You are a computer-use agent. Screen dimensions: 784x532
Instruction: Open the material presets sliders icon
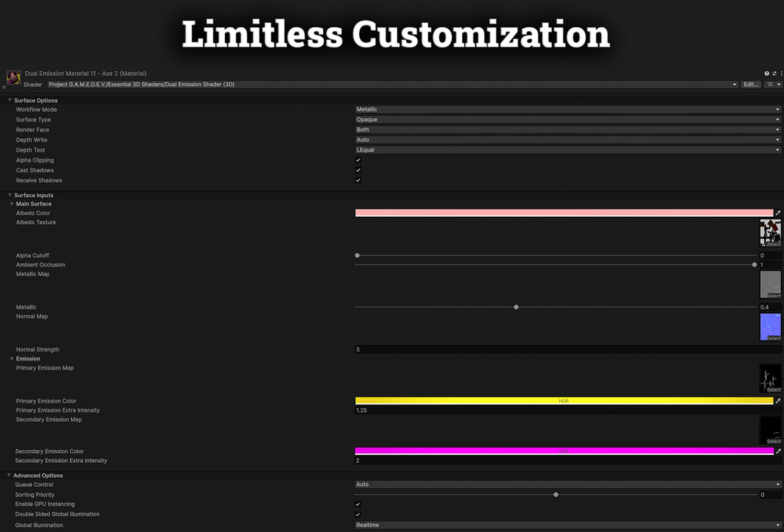tap(774, 74)
